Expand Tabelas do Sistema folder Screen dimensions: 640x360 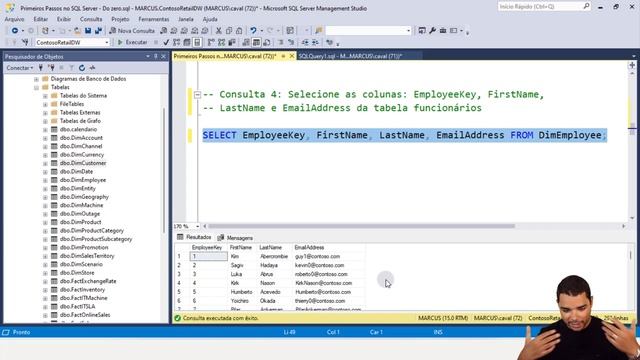(45, 96)
